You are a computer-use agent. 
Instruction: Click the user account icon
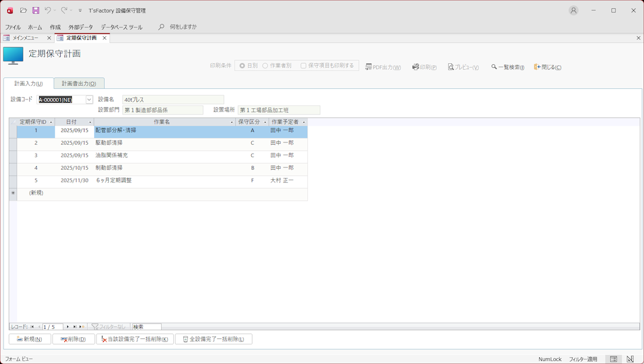coord(573,10)
